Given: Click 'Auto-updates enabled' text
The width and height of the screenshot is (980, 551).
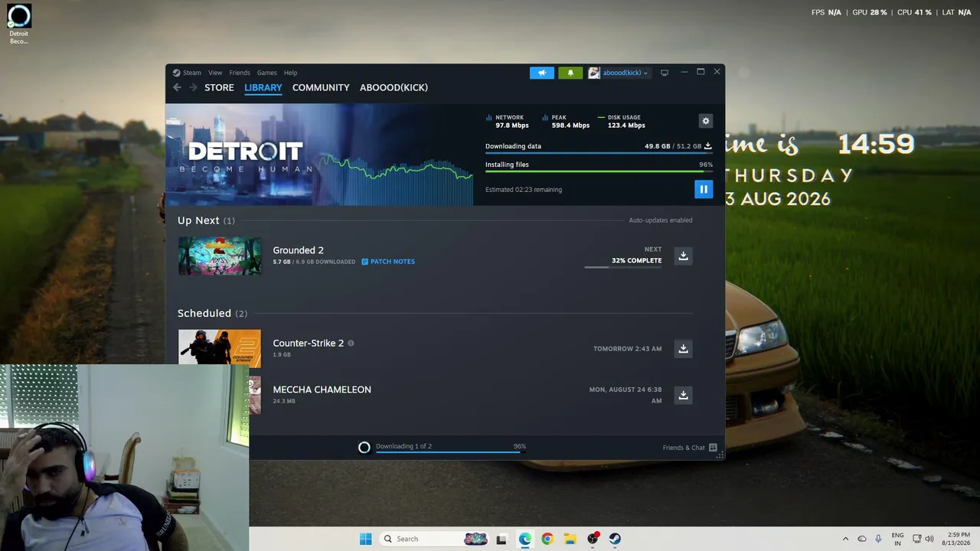Looking at the screenshot, I should coord(661,220).
